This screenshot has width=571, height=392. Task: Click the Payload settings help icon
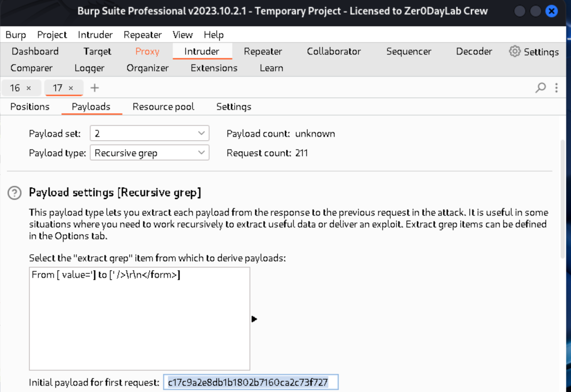15,193
